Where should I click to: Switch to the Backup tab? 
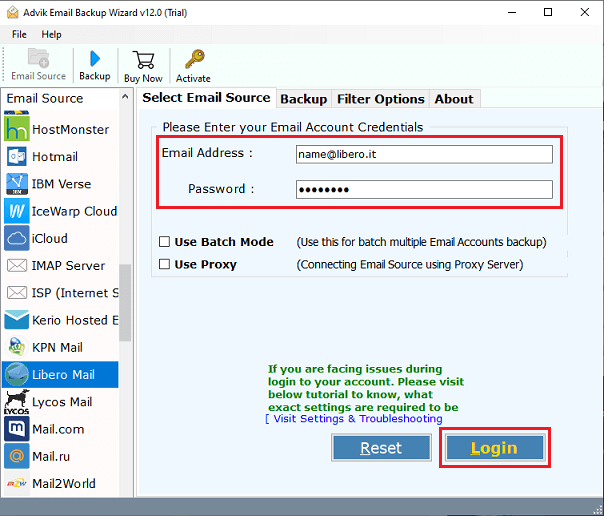coord(304,99)
